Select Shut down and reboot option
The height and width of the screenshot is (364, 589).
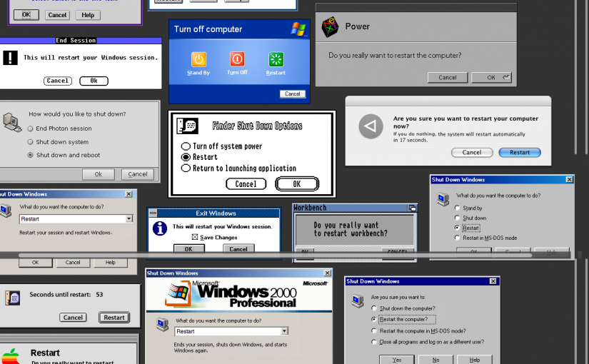click(31, 155)
